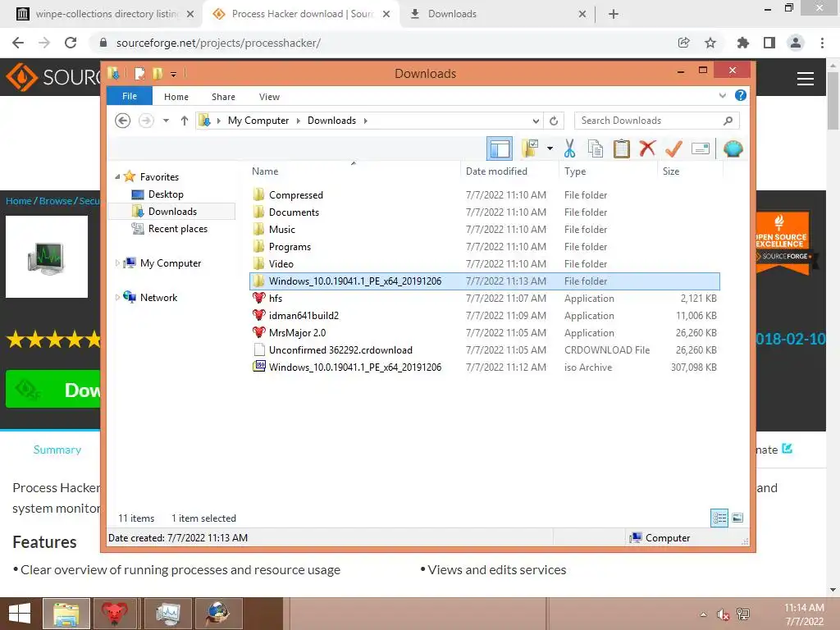Viewport: 840px width, 630px height.
Task: Open the dropdown arrow beside folder options icon
Action: click(x=550, y=148)
